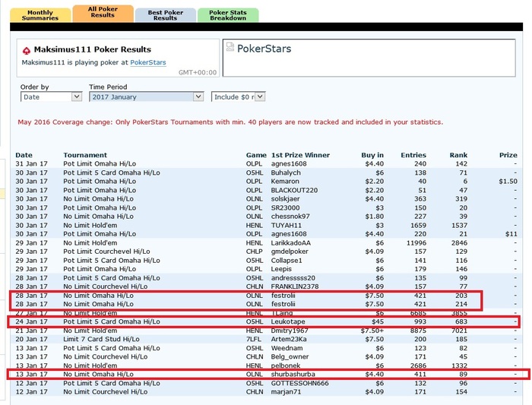This screenshot has height=405, width=532.
Task: Open the Best Poker Results tab
Action: coord(165,14)
